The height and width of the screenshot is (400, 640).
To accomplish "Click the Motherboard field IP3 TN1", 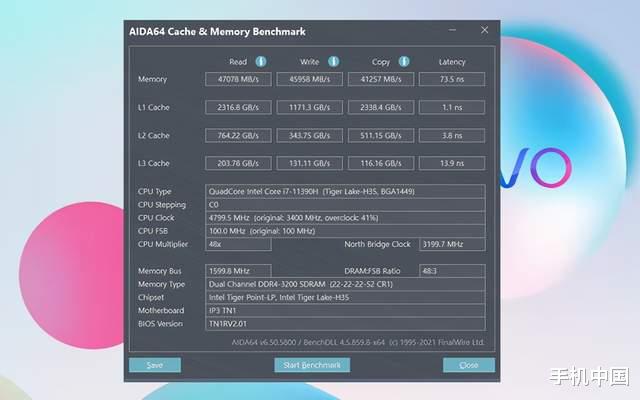I will [x=345, y=311].
